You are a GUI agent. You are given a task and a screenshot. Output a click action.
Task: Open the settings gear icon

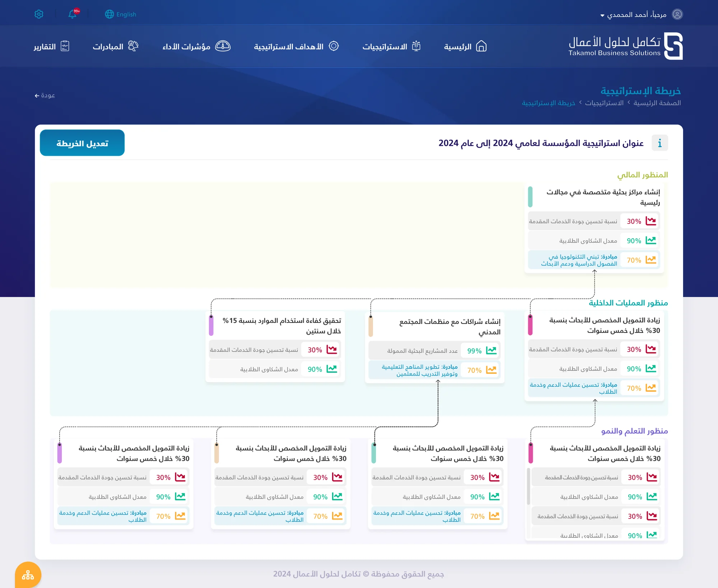point(39,14)
